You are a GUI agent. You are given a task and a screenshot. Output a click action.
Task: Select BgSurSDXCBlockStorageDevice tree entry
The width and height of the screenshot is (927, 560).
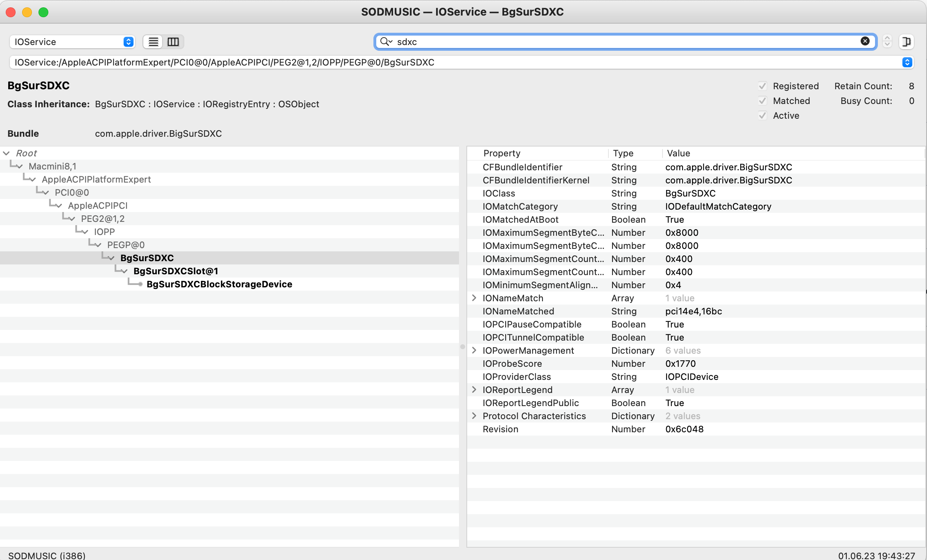[219, 284]
